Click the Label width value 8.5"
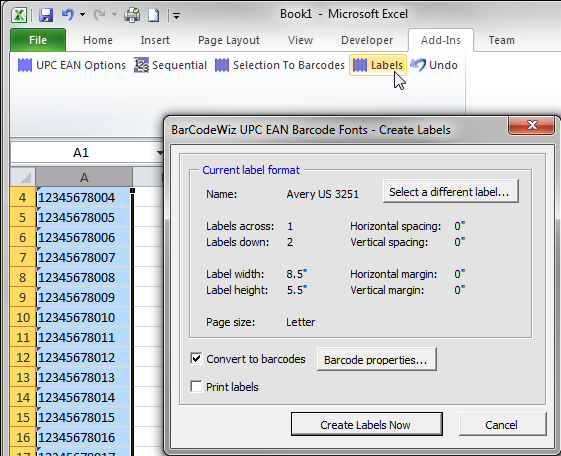 (x=297, y=274)
